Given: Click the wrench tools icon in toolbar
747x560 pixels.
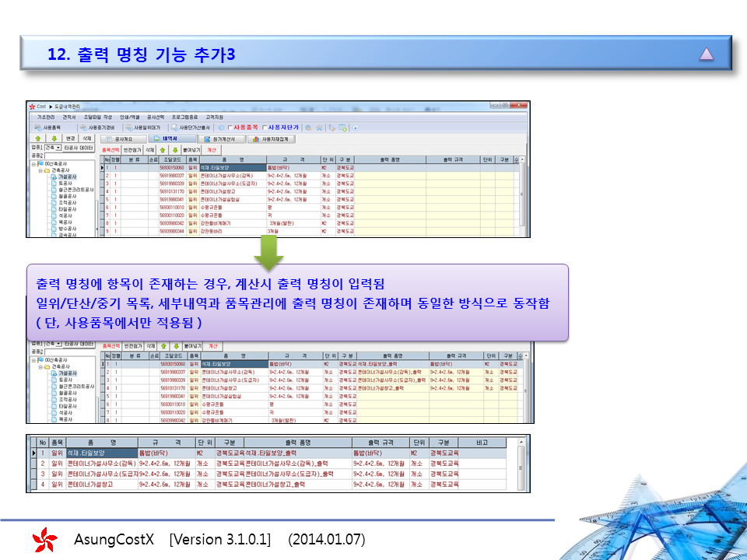Looking at the screenshot, I should (320, 128).
